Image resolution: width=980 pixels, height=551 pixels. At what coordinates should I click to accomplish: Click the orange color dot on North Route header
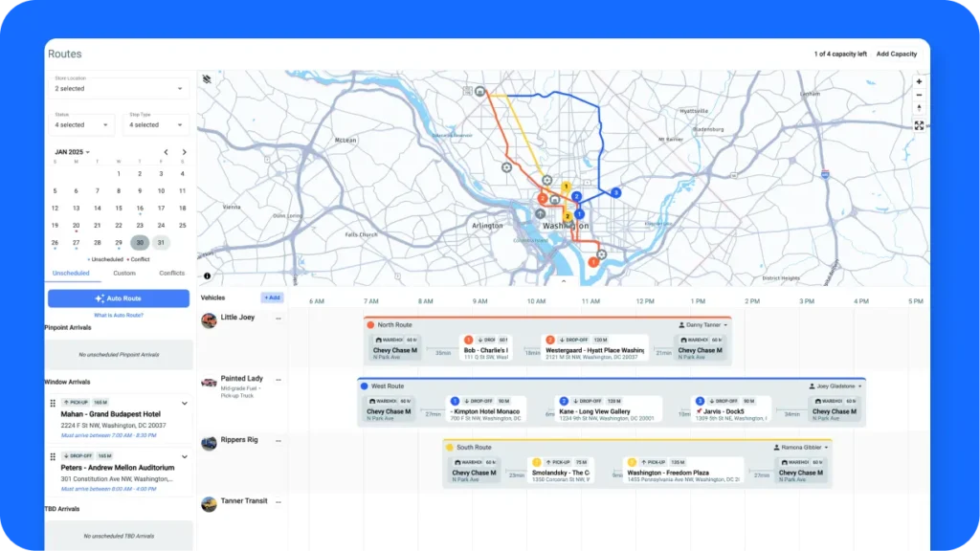[372, 324]
